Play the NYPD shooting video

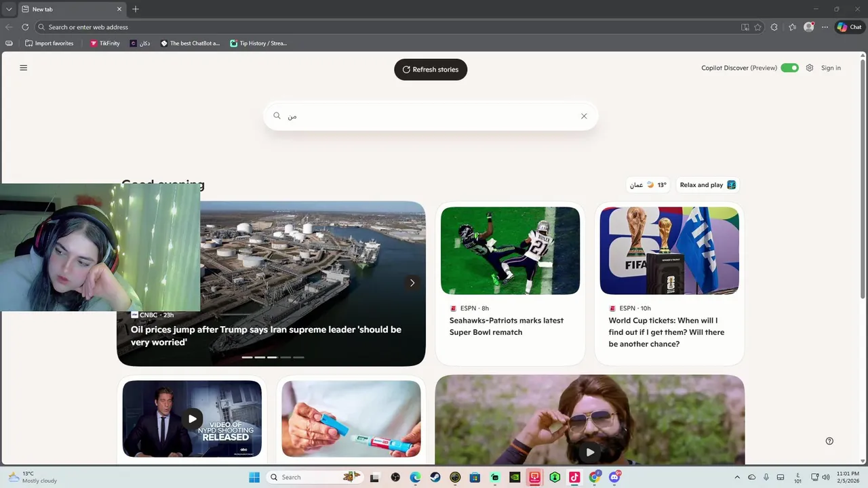[192, 419]
